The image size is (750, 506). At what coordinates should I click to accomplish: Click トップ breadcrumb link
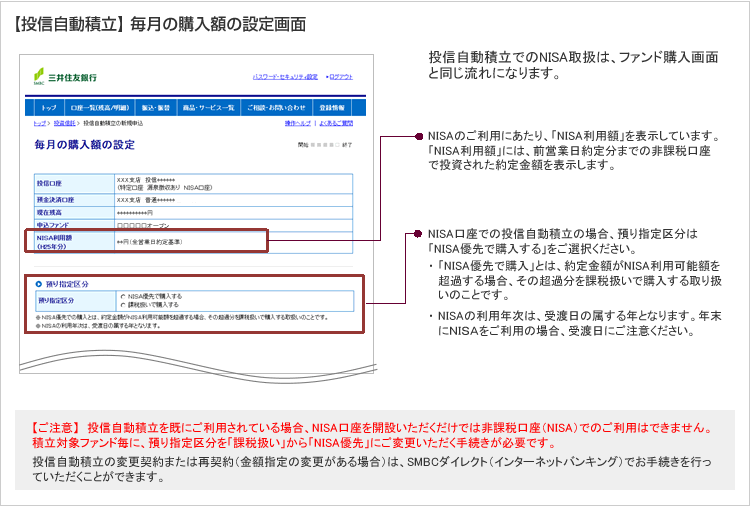[x=39, y=123]
